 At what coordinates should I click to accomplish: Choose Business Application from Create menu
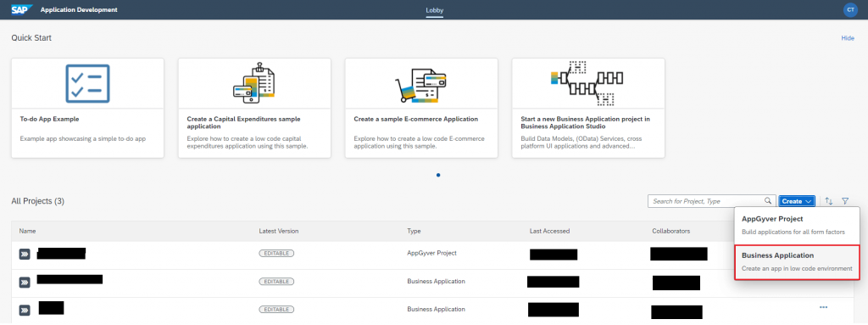click(797, 261)
